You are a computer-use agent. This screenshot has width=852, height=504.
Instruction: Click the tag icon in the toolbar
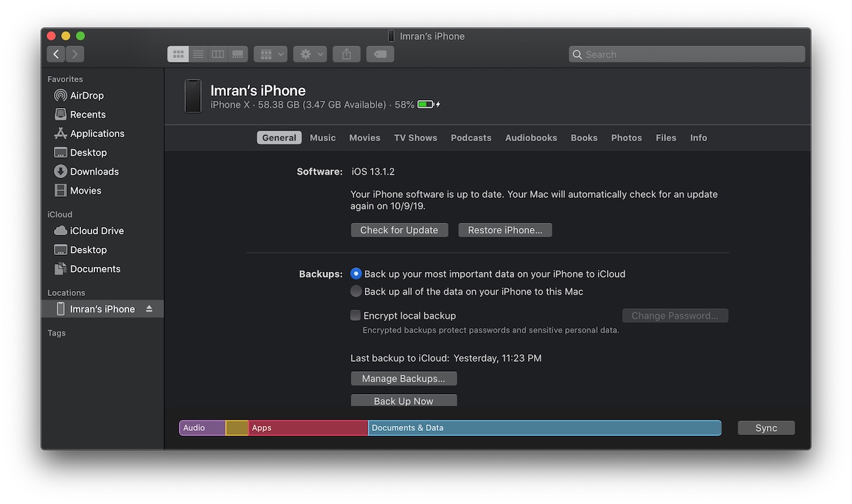(380, 53)
